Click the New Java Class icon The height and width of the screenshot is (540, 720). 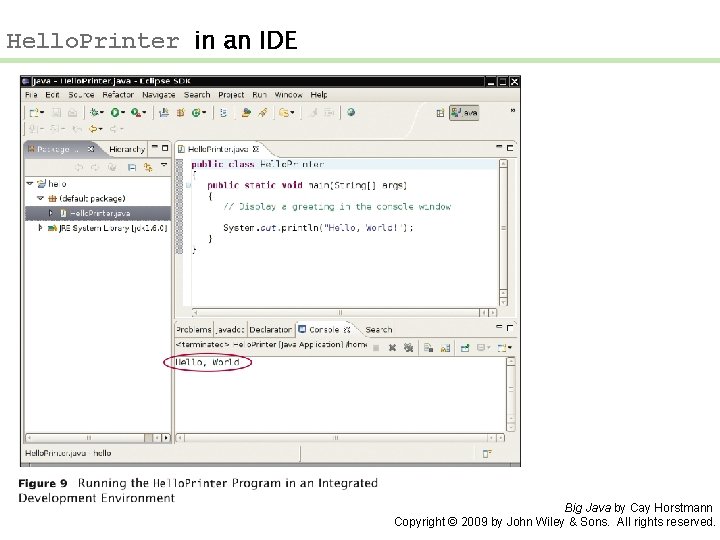[x=196, y=112]
